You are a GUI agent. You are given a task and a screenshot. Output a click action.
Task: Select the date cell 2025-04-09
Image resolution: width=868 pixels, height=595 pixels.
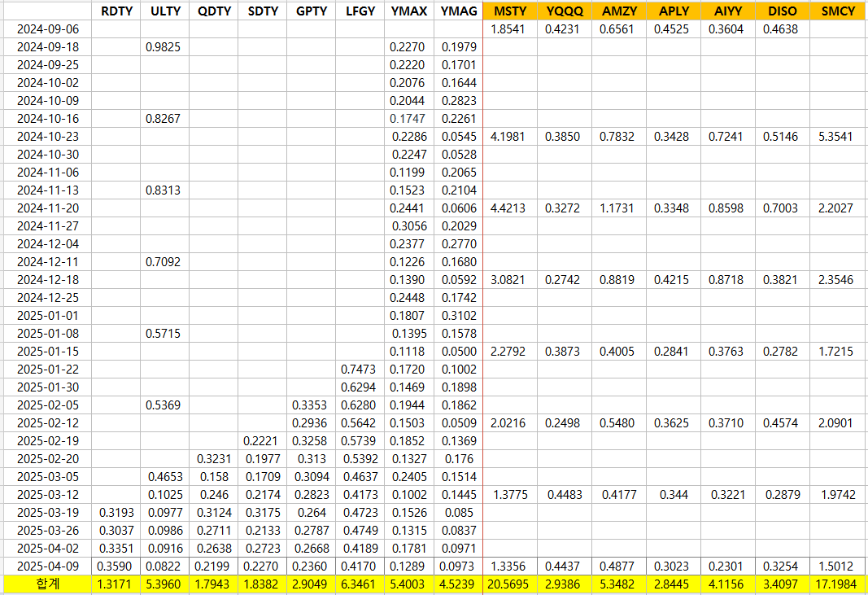(48, 567)
